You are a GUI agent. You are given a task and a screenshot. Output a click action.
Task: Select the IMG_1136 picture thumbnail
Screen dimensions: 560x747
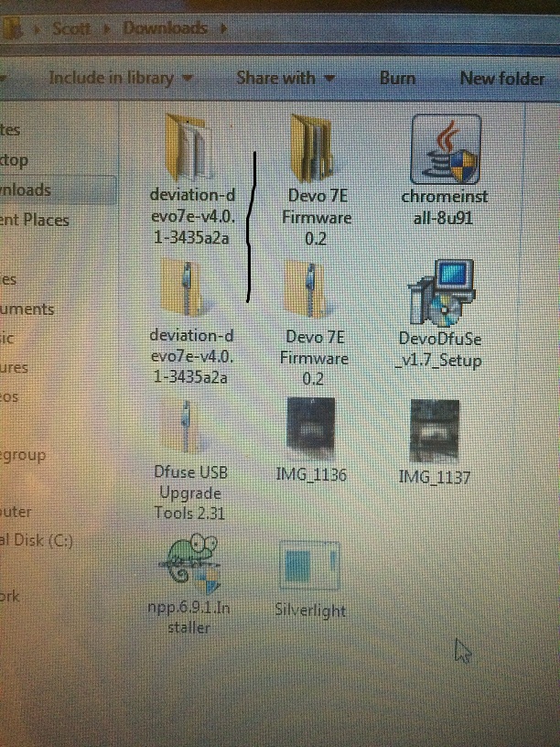pos(310,429)
